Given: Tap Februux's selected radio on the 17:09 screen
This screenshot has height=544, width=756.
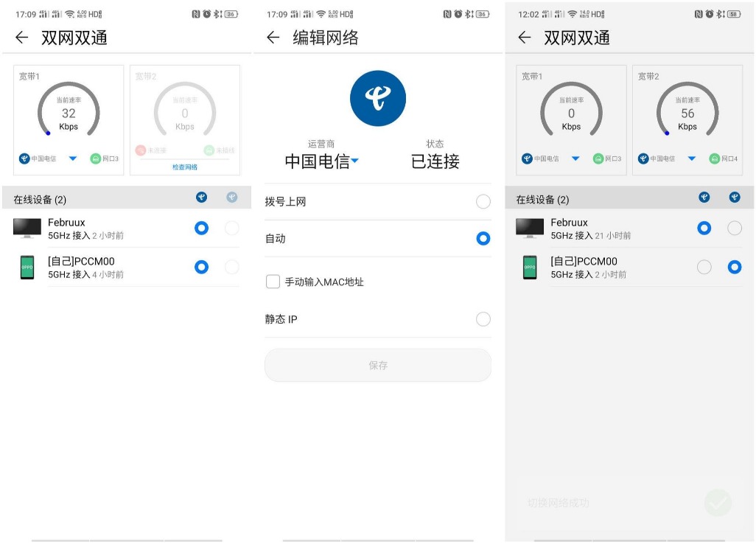Looking at the screenshot, I should click(x=202, y=228).
